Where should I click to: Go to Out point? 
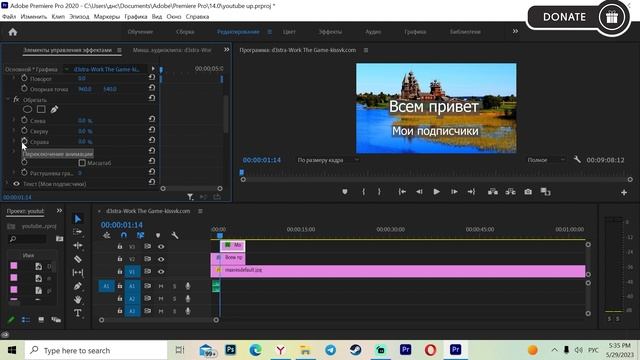click(471, 191)
